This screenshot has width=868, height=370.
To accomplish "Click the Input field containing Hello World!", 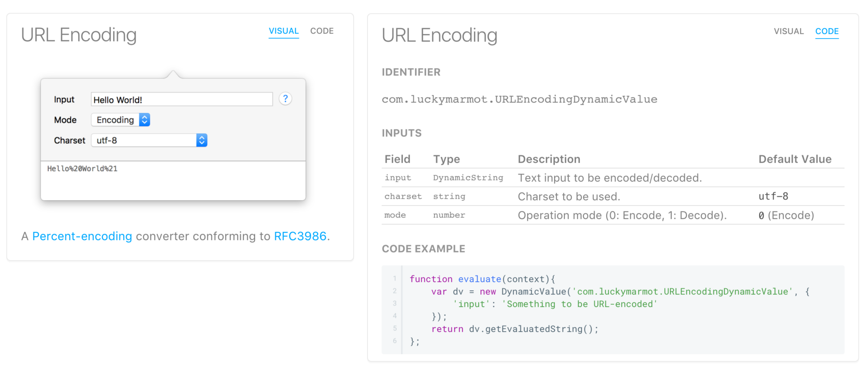I will 182,99.
